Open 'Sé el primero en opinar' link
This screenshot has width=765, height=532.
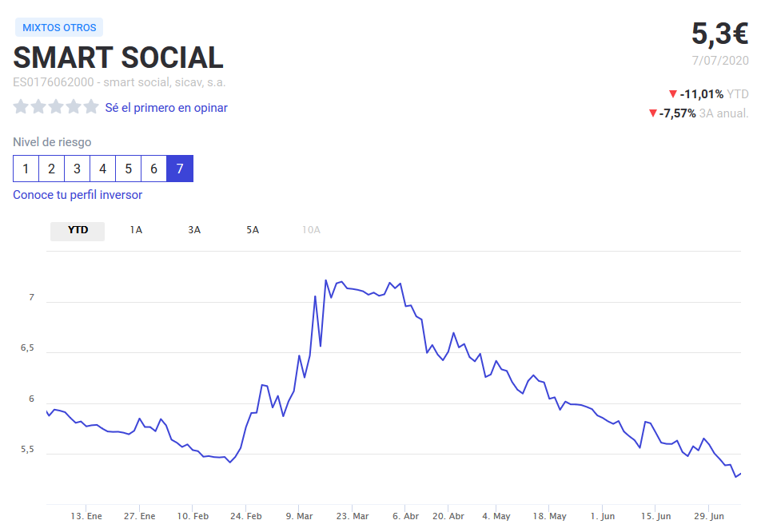166,108
